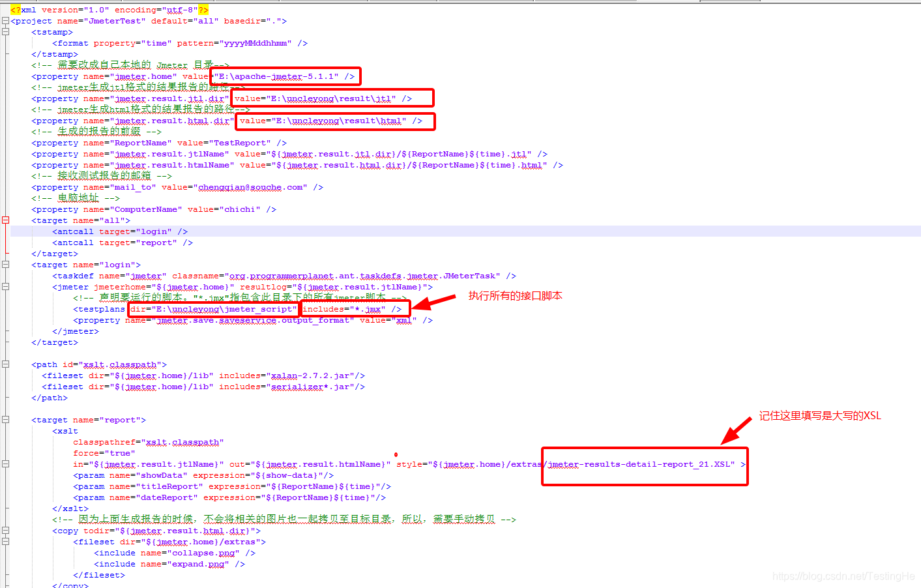Click the comment 电脑地址
921x588 pixels.
pyautogui.click(x=76, y=198)
